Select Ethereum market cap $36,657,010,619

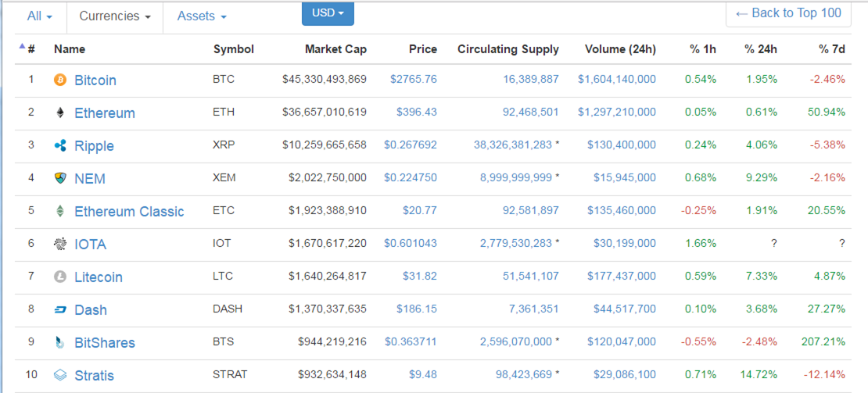click(x=325, y=113)
